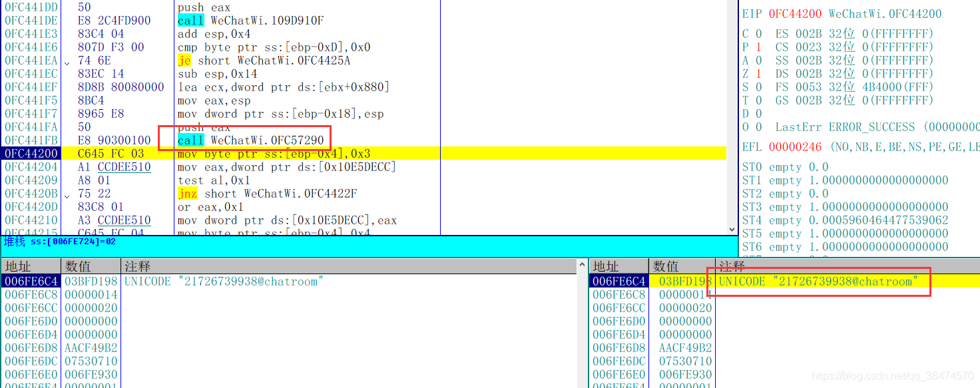Click the 堆栈 ss:[006FE724]=02 info line
The width and height of the screenshot is (980, 388).
pyautogui.click(x=60, y=242)
